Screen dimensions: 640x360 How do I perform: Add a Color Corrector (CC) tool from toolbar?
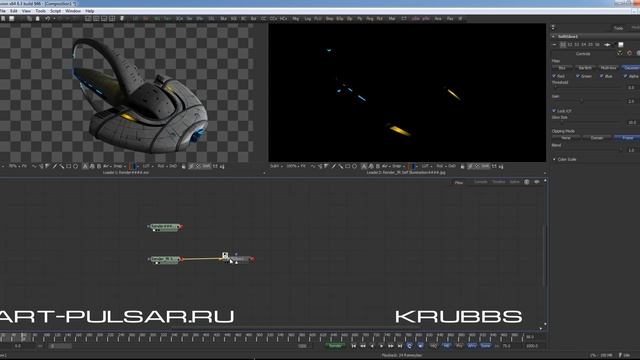263,19
